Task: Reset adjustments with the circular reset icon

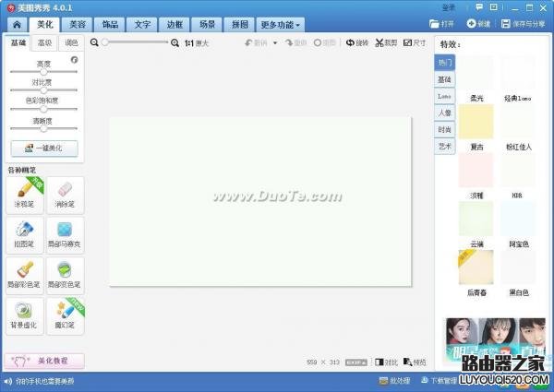Action: 74,60
